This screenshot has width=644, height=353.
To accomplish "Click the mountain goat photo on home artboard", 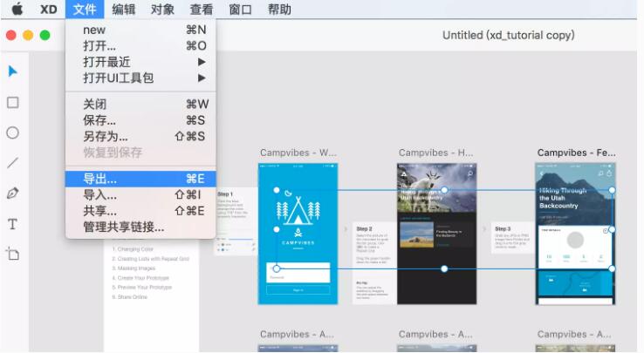I will 436,187.
